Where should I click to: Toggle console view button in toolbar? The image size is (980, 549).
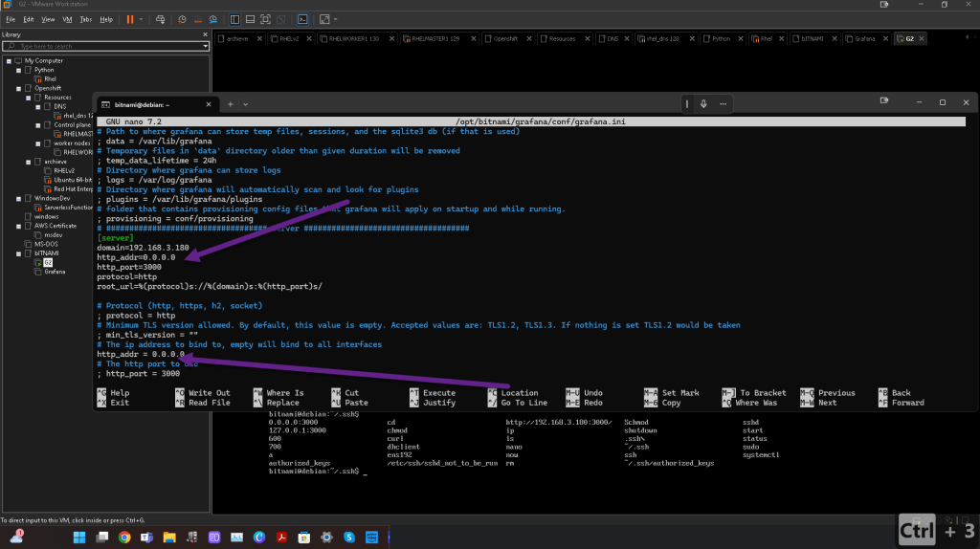(x=302, y=19)
